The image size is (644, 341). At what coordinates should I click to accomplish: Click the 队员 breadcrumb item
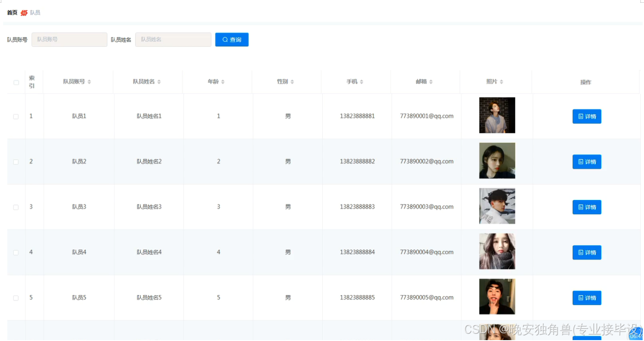[x=35, y=13]
